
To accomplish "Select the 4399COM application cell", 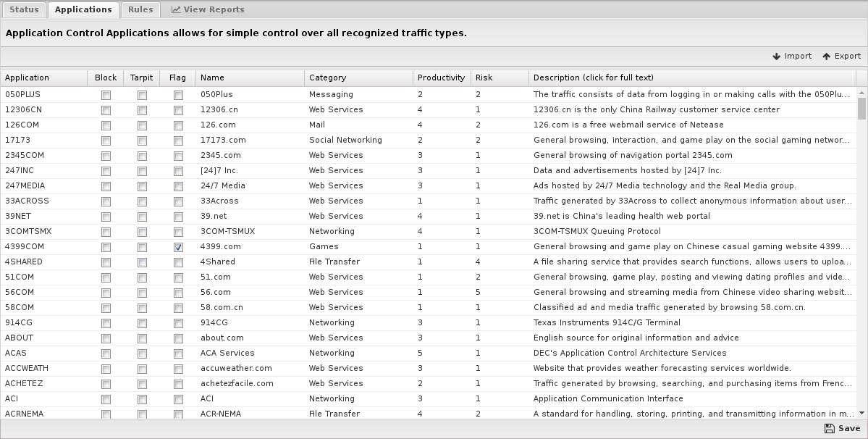I will click(x=43, y=246).
